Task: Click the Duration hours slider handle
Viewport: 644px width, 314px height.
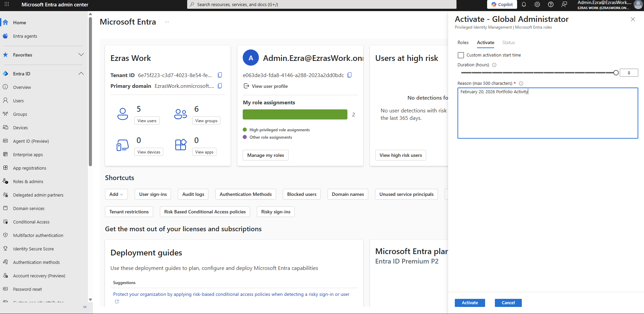Action: click(616, 73)
